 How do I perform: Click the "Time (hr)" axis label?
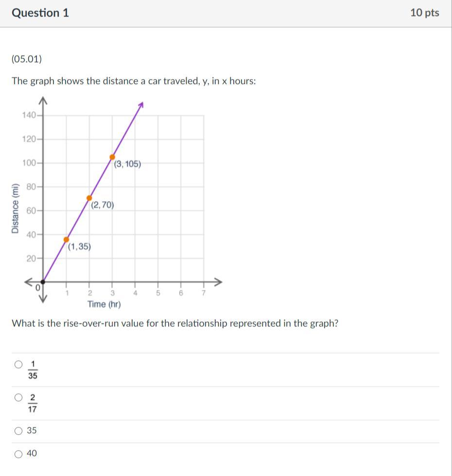click(x=104, y=305)
